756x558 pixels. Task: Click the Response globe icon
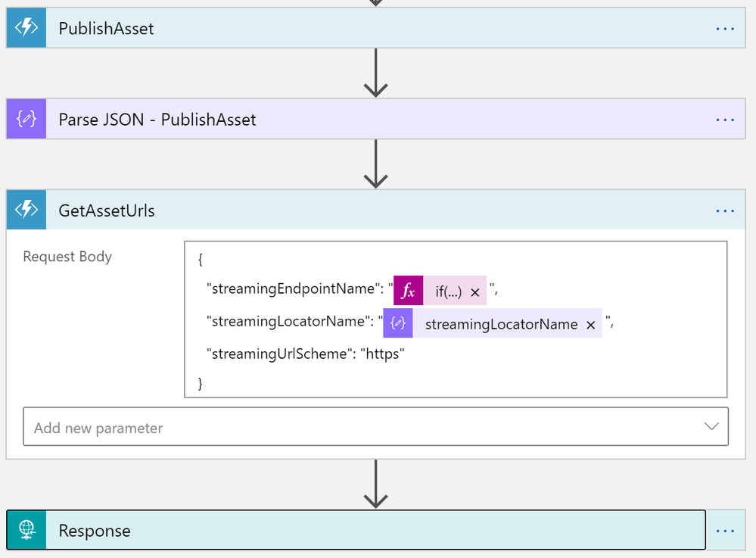(26, 529)
